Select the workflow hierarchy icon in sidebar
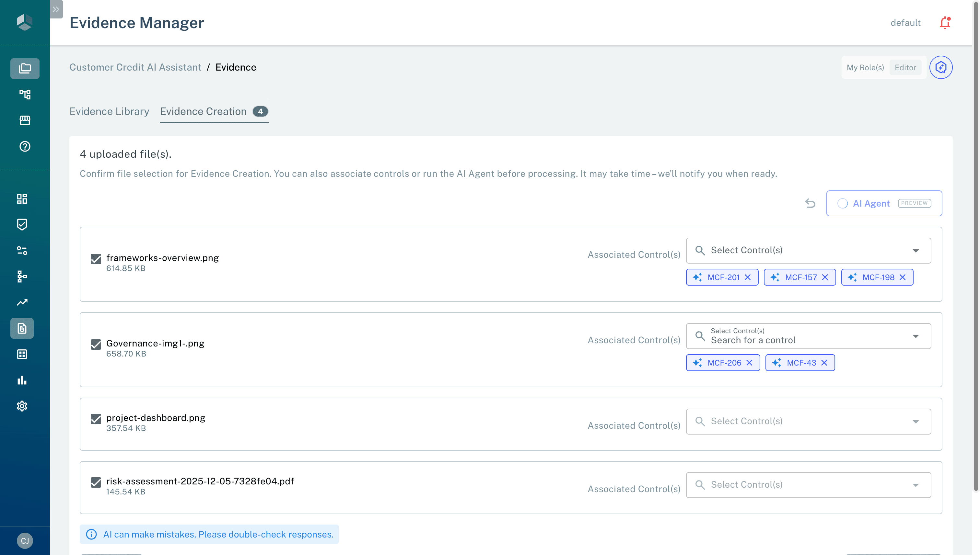This screenshot has height=555, width=980. [25, 94]
